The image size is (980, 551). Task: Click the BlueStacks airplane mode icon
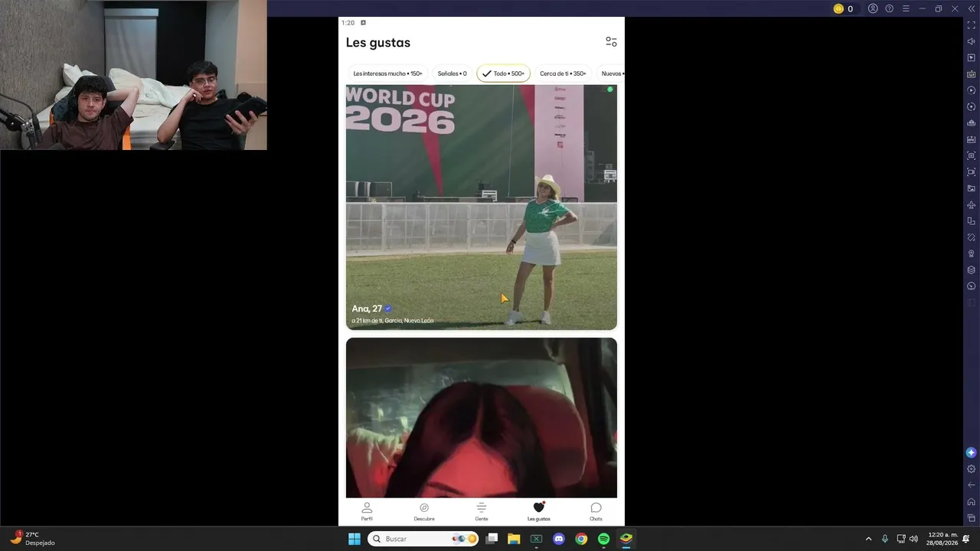point(972,204)
